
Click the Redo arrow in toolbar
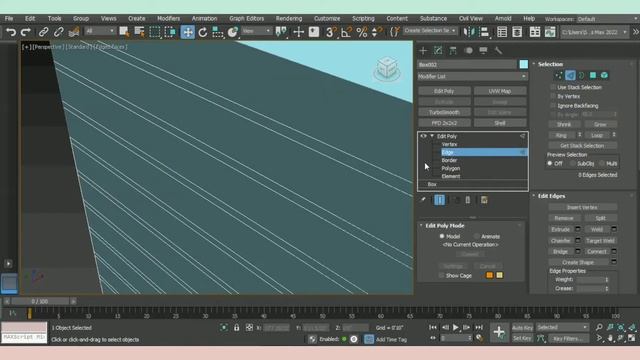[26, 32]
